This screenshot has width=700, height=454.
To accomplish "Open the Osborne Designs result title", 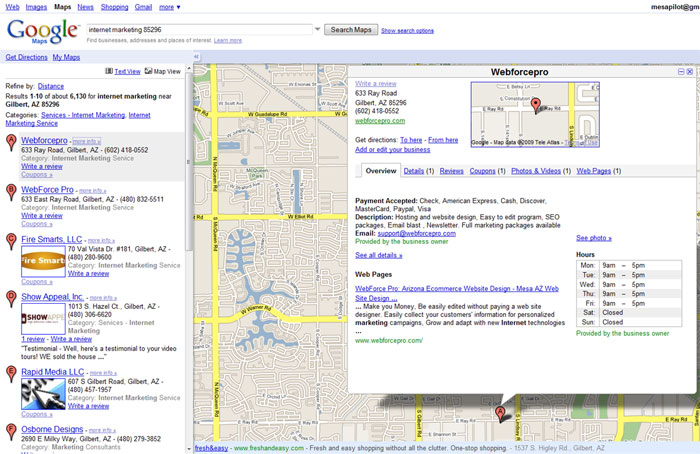I will (x=52, y=429).
